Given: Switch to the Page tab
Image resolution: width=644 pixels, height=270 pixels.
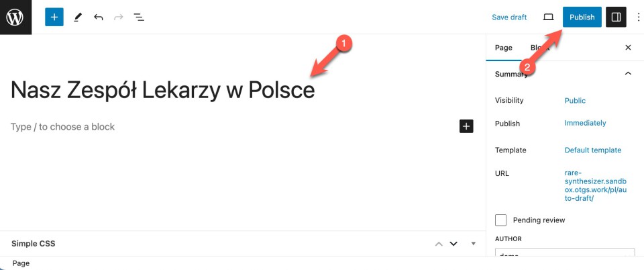Looking at the screenshot, I should coord(504,48).
